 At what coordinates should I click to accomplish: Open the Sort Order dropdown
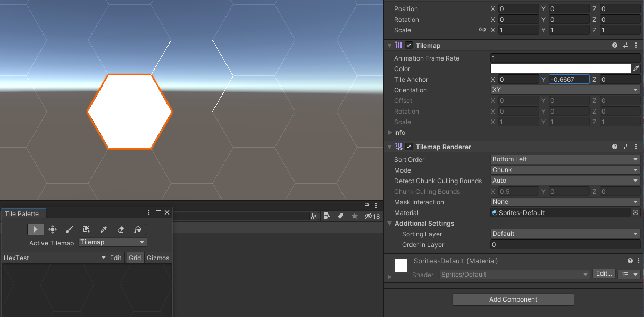pos(565,159)
